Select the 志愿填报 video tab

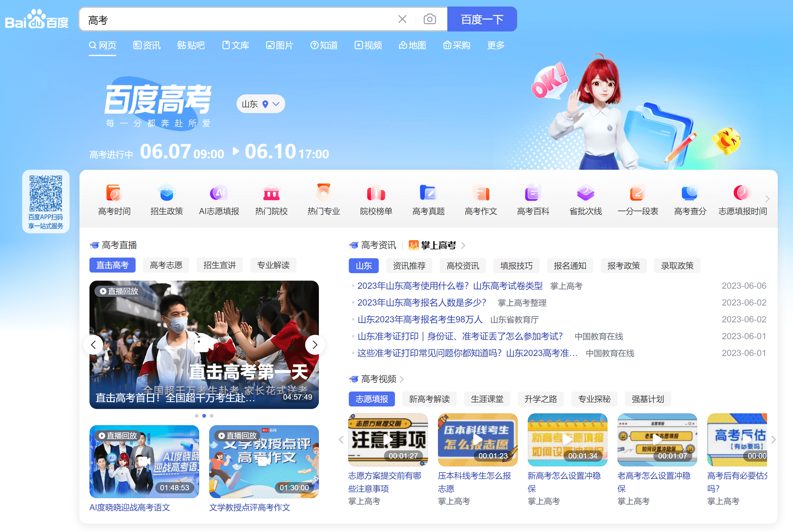click(x=372, y=399)
